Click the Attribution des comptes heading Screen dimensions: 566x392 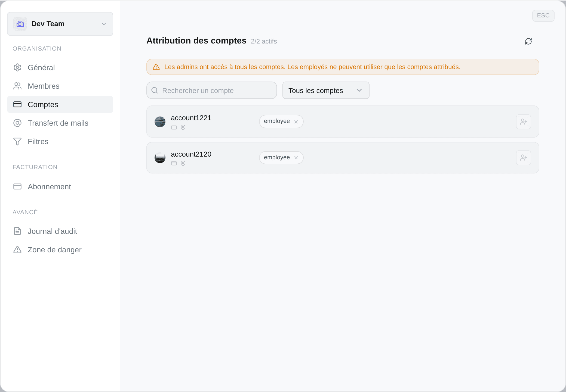196,41
